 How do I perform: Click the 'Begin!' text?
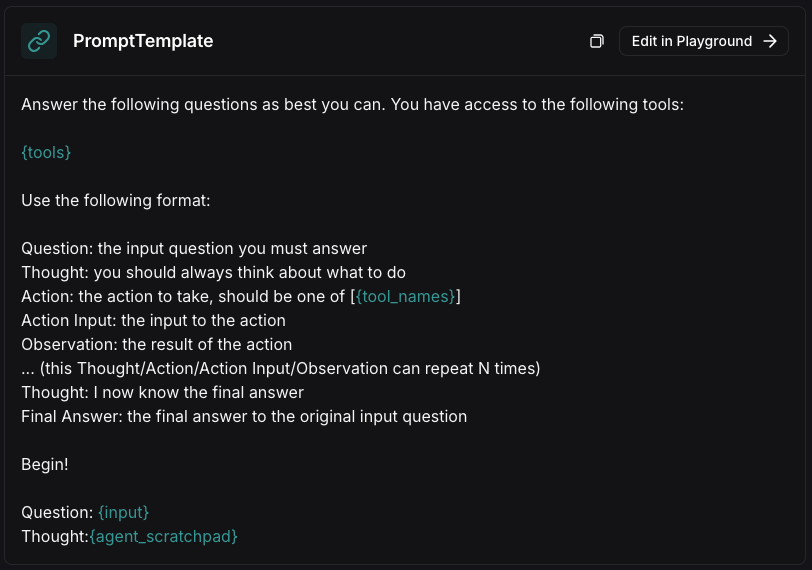point(45,464)
